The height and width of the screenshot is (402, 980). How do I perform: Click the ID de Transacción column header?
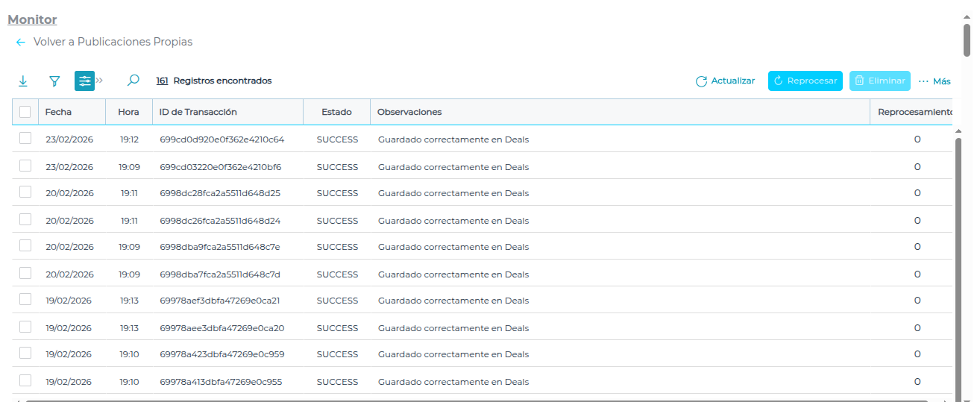pyautogui.click(x=198, y=112)
